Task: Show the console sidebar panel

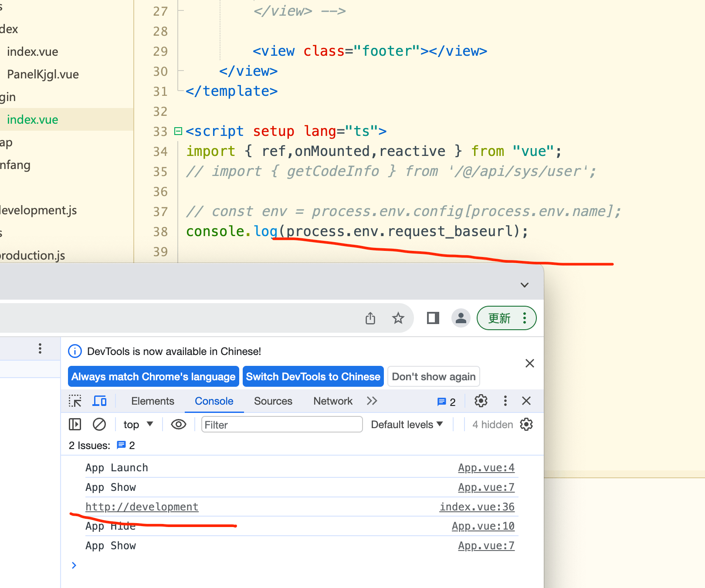Action: pyautogui.click(x=75, y=424)
